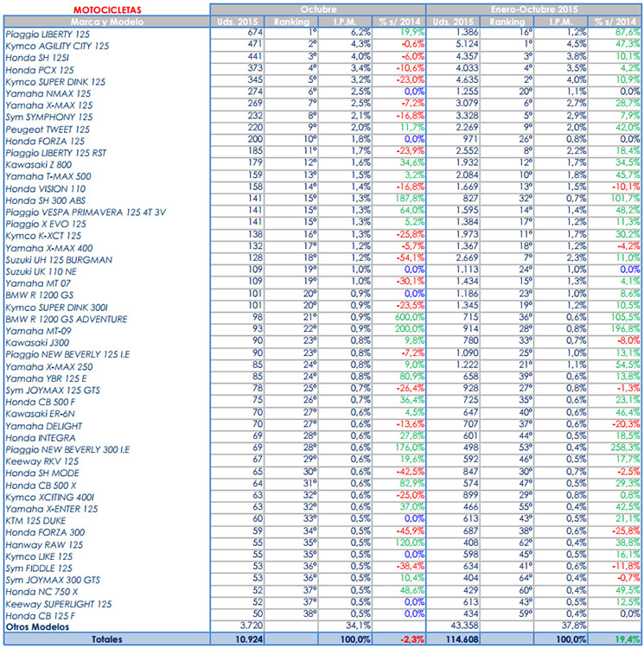Click Honda CB 500 F row label
Viewport: 644px width, 648px height.
(x=41, y=402)
